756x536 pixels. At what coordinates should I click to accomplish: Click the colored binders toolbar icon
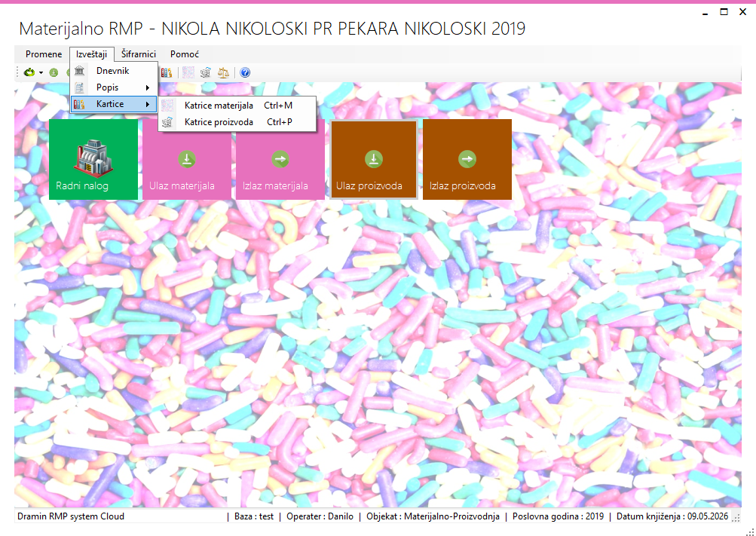pyautogui.click(x=167, y=72)
